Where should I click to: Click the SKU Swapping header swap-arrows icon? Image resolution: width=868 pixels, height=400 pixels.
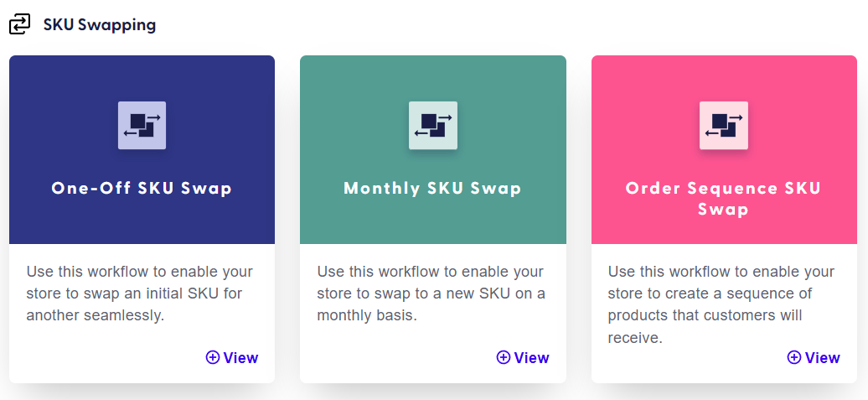pyautogui.click(x=20, y=24)
